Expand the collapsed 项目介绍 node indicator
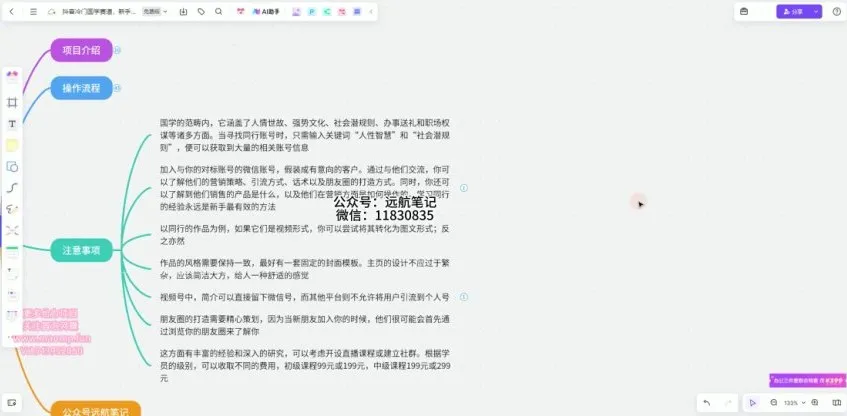 tap(117, 49)
